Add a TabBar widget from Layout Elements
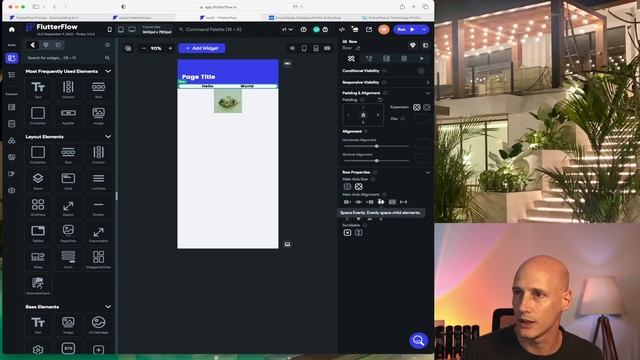This screenshot has height=360, width=640. [38, 233]
